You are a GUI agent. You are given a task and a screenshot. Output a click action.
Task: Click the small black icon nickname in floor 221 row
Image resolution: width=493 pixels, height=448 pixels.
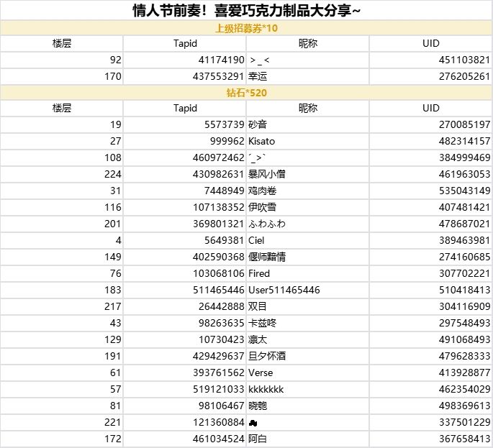(253, 422)
